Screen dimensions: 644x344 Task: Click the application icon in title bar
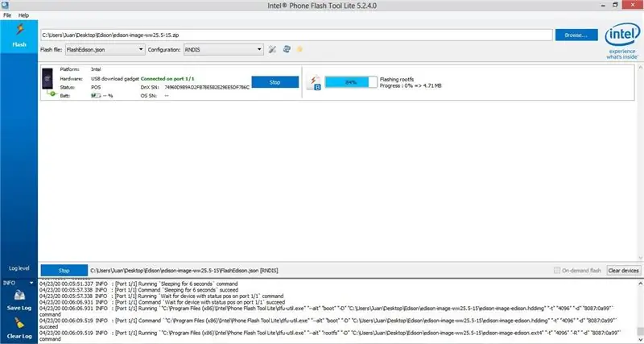coord(5,5)
